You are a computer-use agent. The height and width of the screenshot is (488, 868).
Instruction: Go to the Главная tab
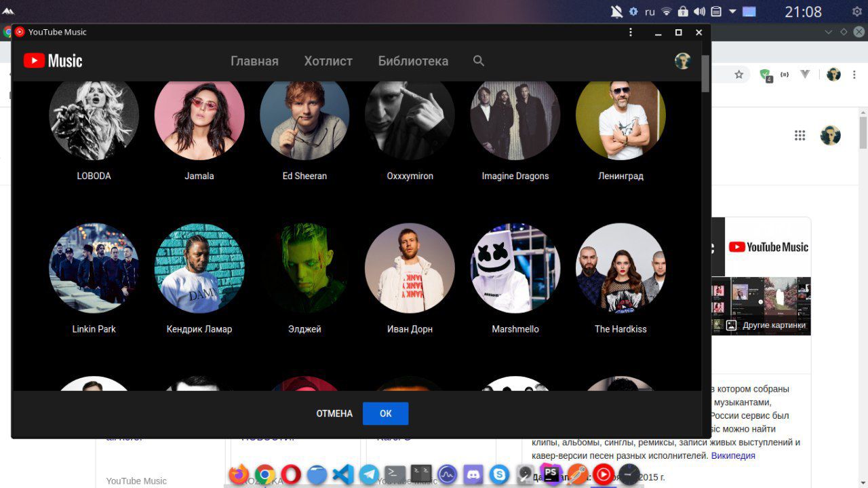254,61
